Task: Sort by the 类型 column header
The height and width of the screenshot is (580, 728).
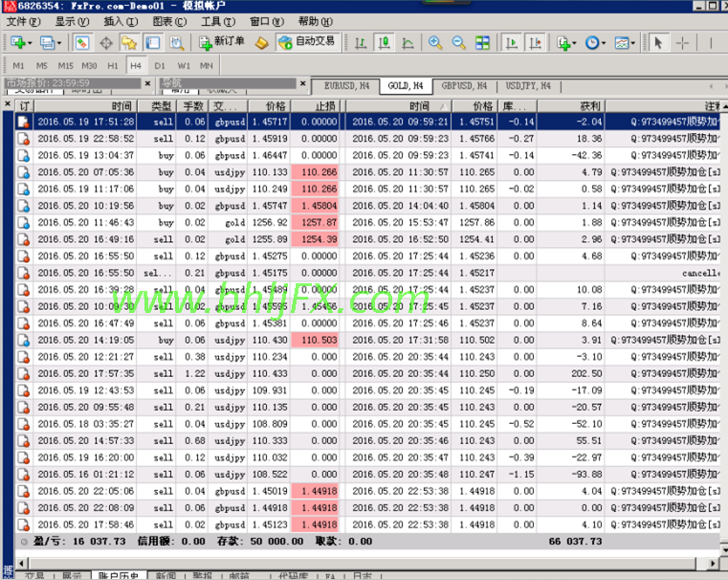Action: tap(158, 106)
